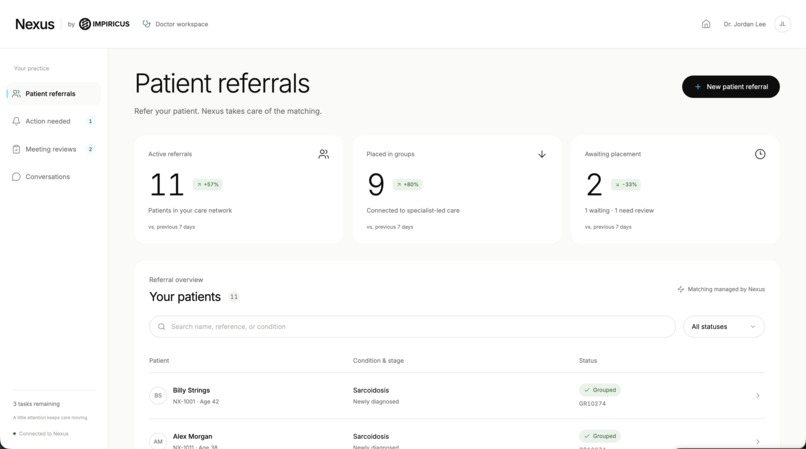This screenshot has width=806, height=449.
Task: Click the Placed in groups count 9
Action: point(376,185)
